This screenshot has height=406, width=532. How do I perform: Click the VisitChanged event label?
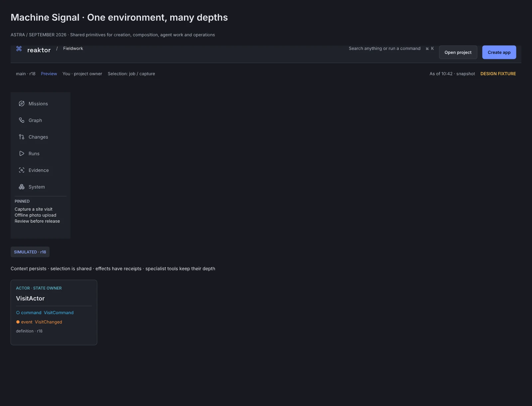tap(49, 322)
